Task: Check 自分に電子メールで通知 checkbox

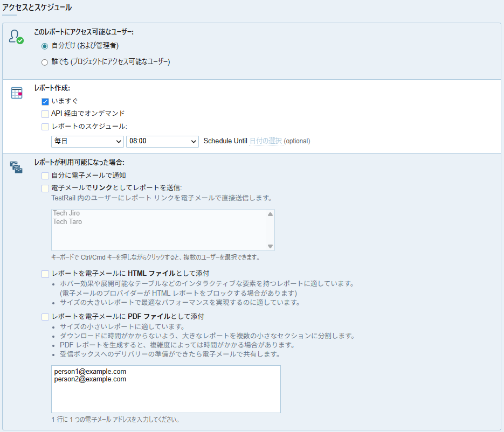Action: click(x=45, y=176)
